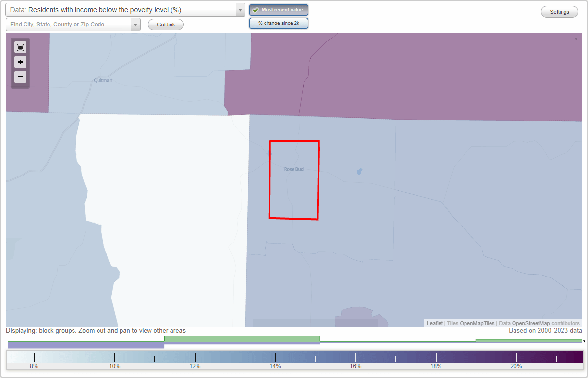This screenshot has height=378, width=588.
Task: Click the OpenMapTiles link
Action: click(x=478, y=323)
